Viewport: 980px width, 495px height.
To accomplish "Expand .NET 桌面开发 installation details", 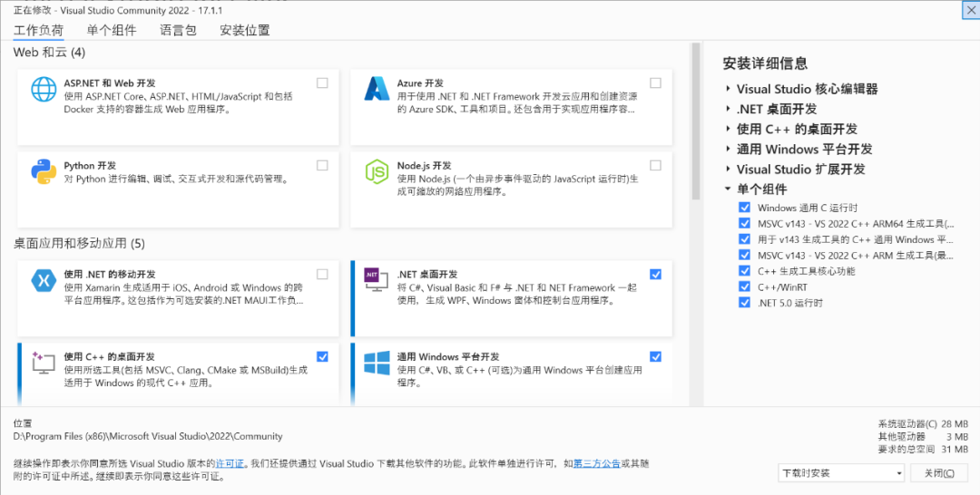I will 728,109.
